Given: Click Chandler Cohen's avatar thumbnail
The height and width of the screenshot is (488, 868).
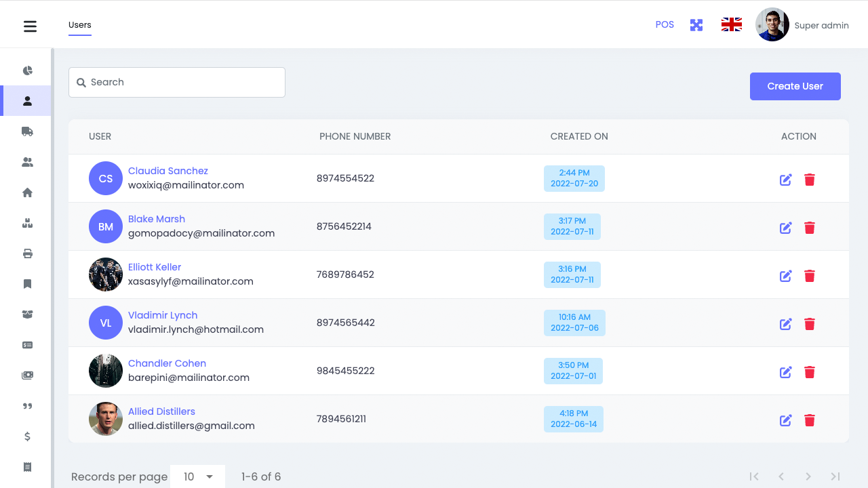Looking at the screenshot, I should pos(106,371).
